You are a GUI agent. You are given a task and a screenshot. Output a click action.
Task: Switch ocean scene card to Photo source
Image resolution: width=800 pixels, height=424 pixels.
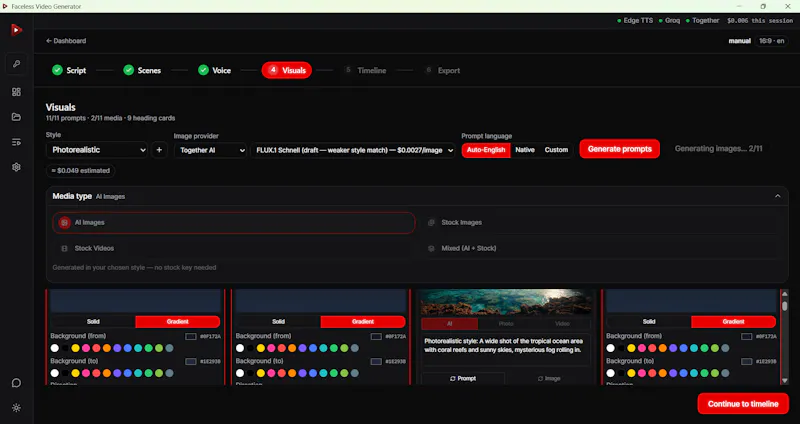click(506, 323)
